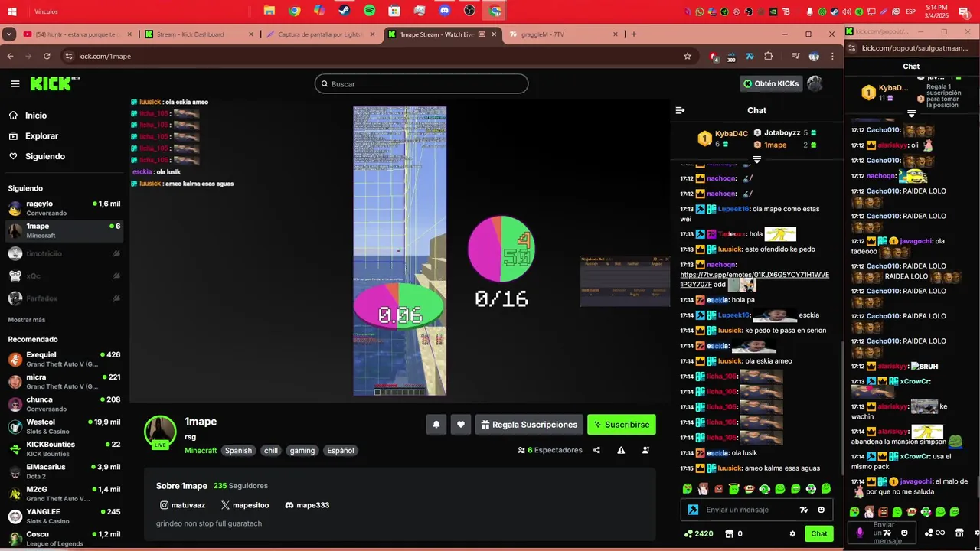This screenshot has width=980, height=551.
Task: Select followed channel rageylo
Action: 64,208
